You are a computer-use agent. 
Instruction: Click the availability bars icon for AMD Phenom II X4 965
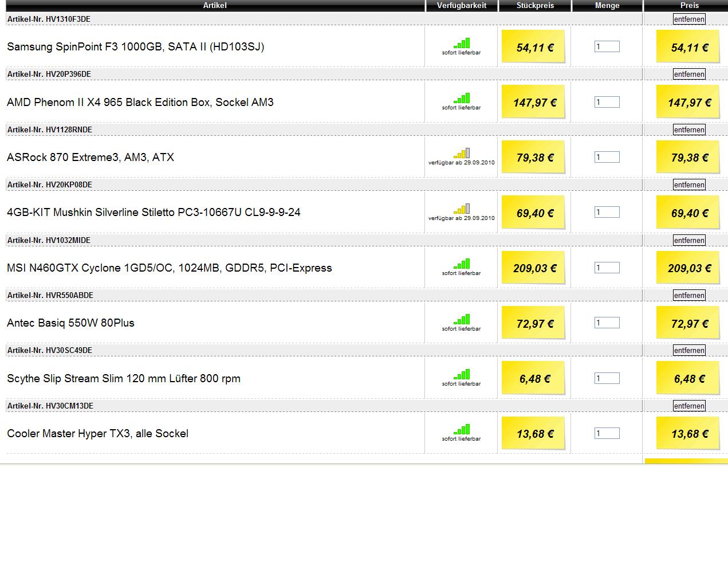(462, 99)
